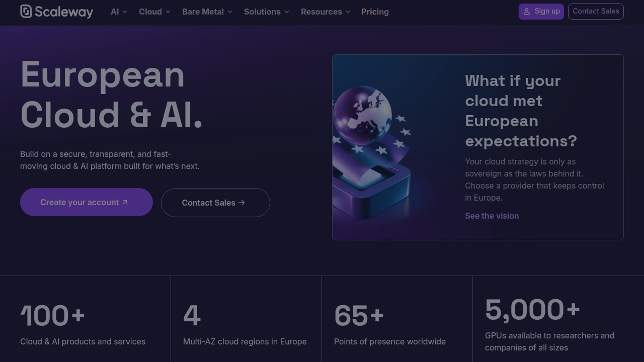Open the See the vision link
Image resolution: width=644 pixels, height=362 pixels.
pyautogui.click(x=492, y=216)
